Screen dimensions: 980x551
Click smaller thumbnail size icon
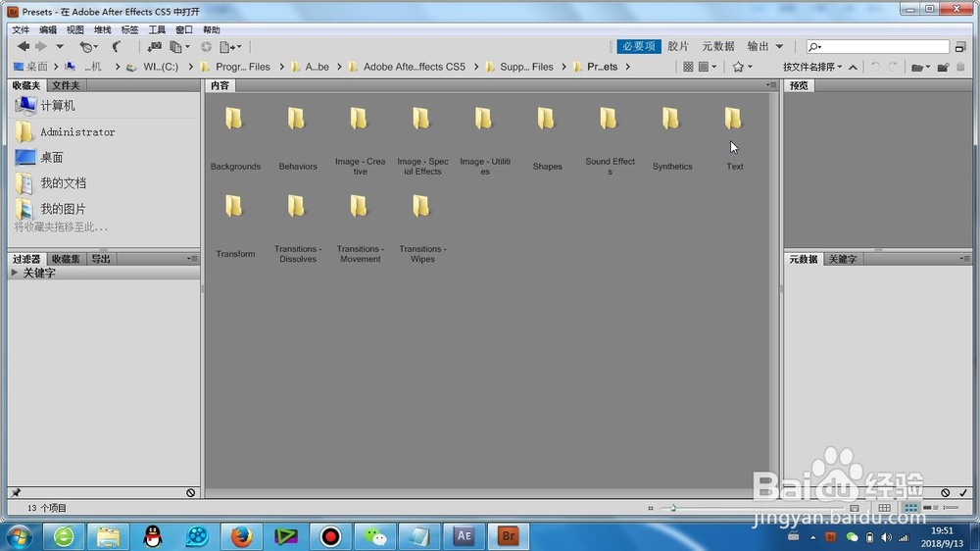(x=651, y=508)
